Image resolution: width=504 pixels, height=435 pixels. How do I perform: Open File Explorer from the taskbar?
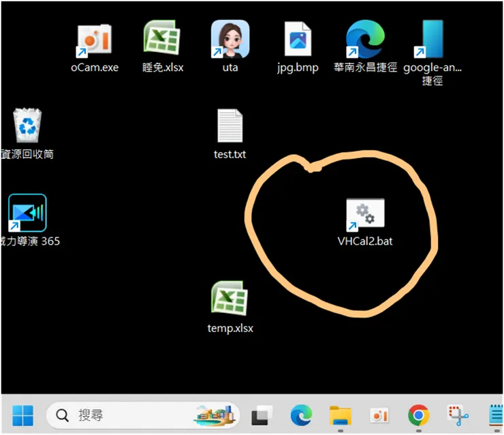tap(341, 415)
